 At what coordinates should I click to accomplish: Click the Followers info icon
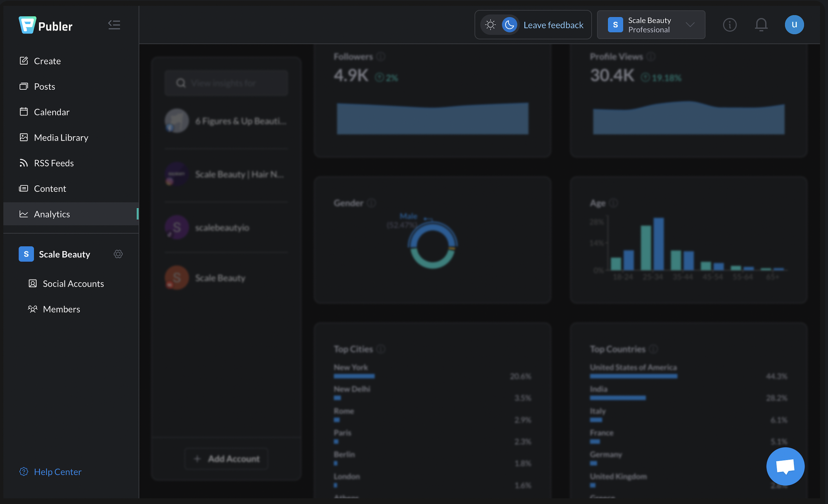pos(381,56)
